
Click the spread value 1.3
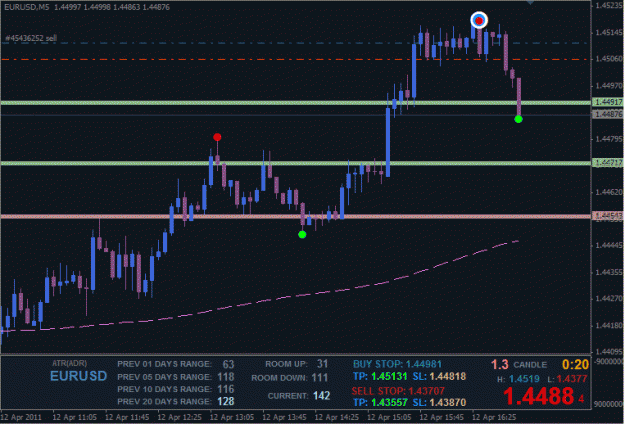[x=499, y=365]
